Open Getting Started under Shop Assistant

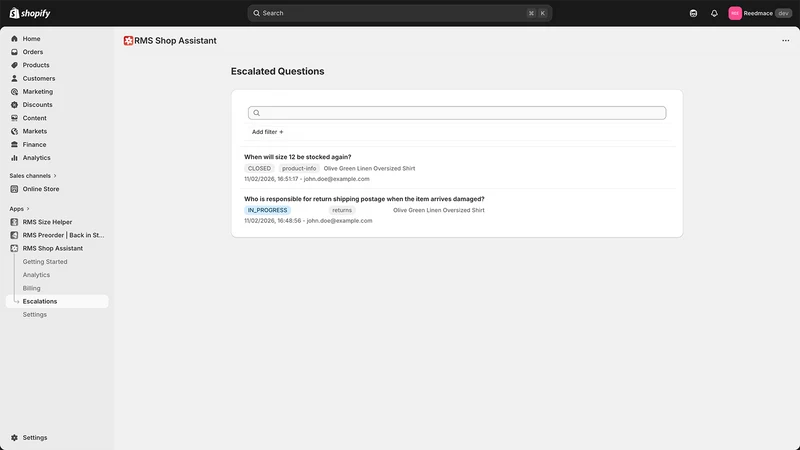pos(45,262)
